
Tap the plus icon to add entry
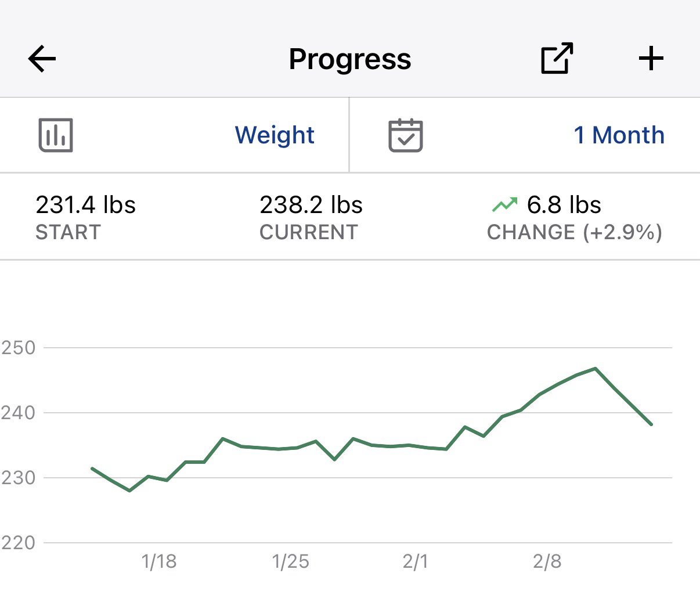(651, 59)
